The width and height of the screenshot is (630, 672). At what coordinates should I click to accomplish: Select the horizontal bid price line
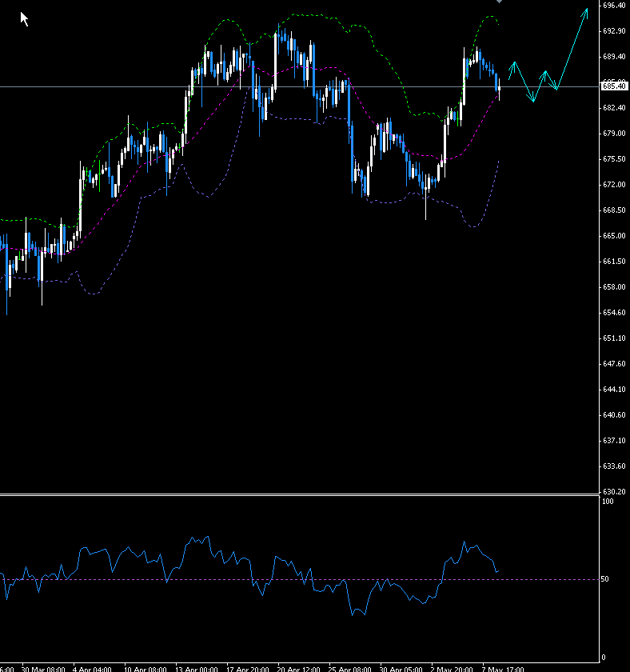pos(299,86)
